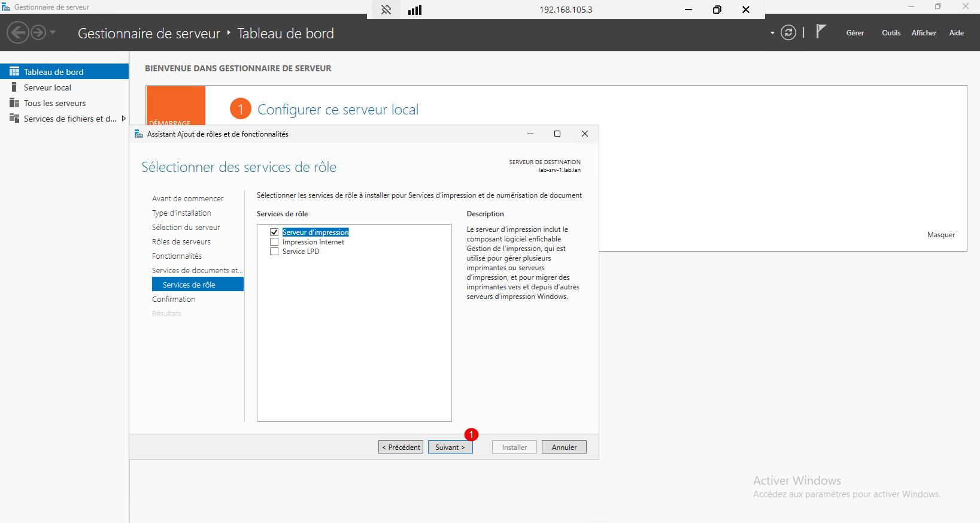980x523 pixels.
Task: Open navigation history dropdown arrow
Action: [x=53, y=32]
